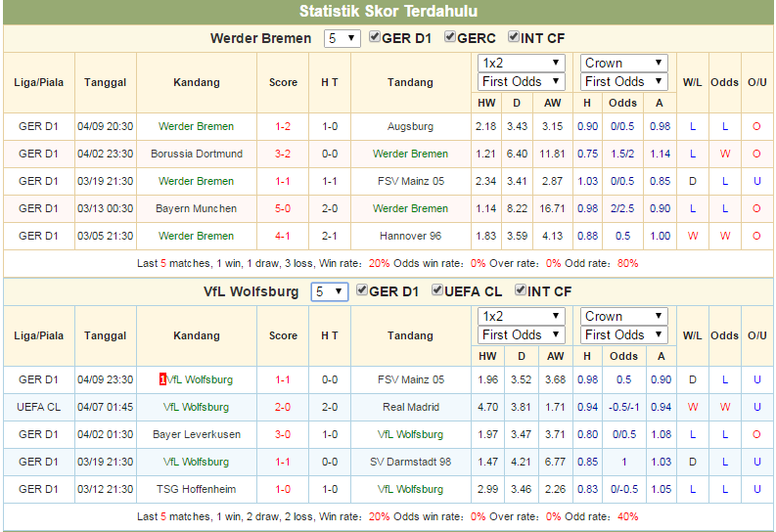Viewport: 776px width, 532px height.
Task: Click the 8.22 draw odds value
Action: (517, 208)
